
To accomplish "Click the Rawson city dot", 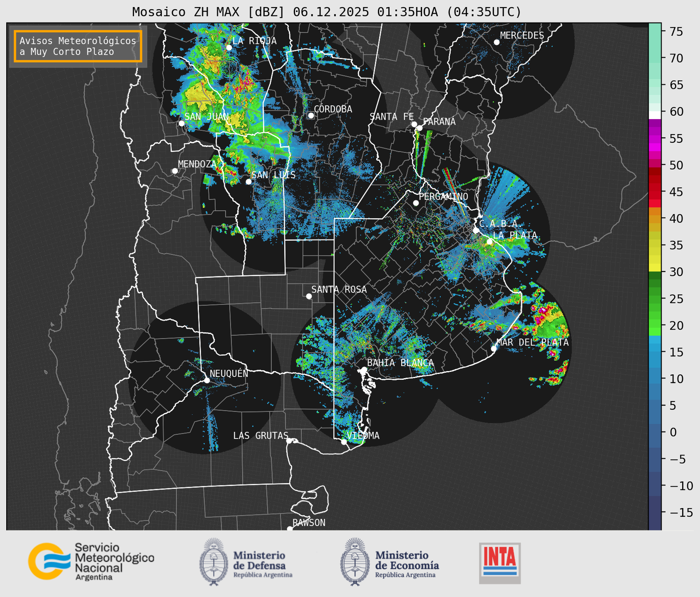I will [290, 528].
